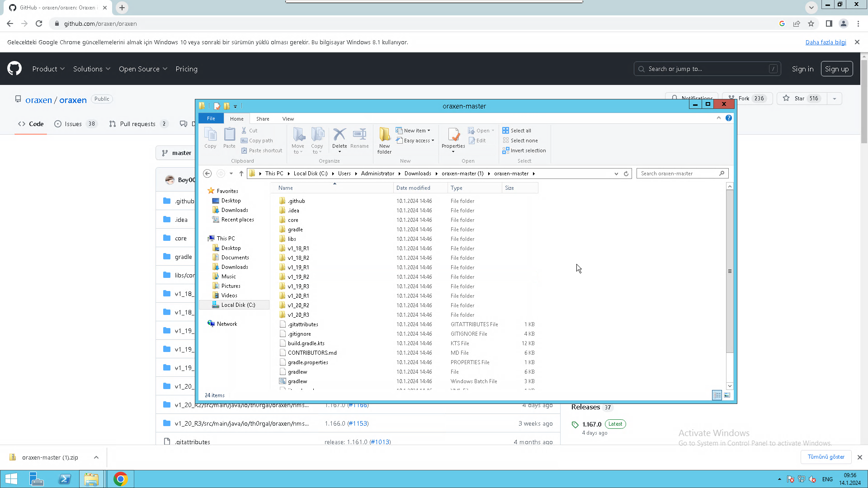Image resolution: width=868 pixels, height=488 pixels.
Task: Follow the 'Daha fazla bilgi' link
Action: pos(826,42)
